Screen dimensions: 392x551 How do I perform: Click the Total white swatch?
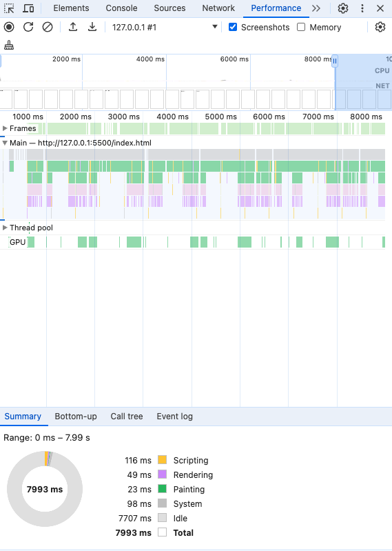(x=162, y=532)
